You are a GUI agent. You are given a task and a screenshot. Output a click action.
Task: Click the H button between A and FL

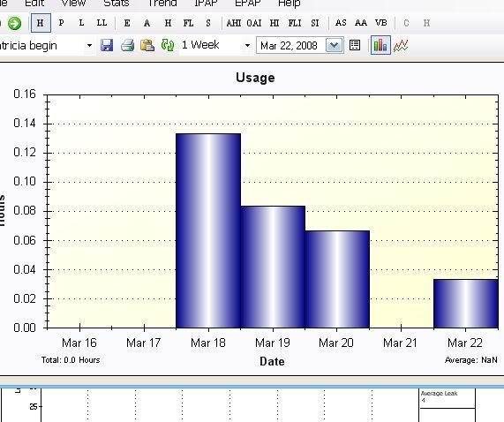tap(168, 23)
